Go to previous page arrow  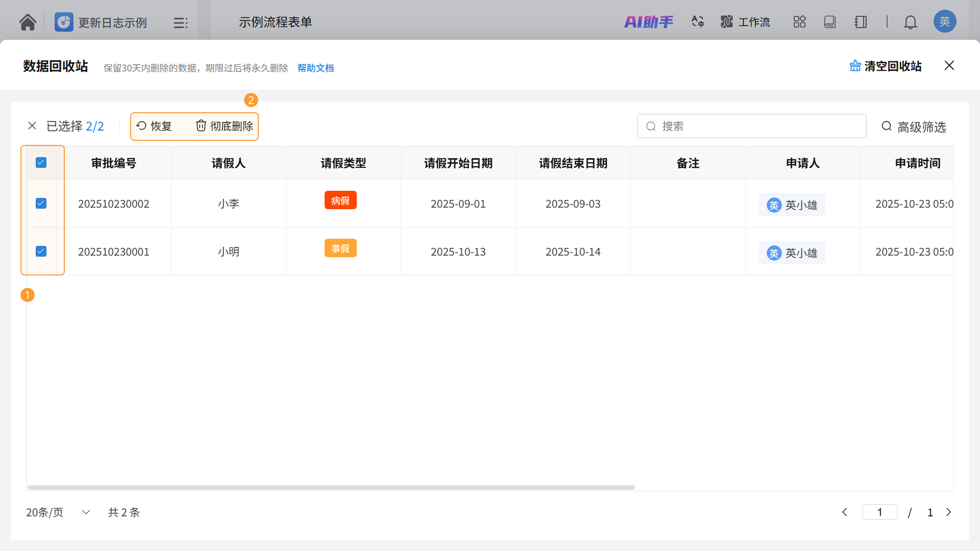click(844, 512)
